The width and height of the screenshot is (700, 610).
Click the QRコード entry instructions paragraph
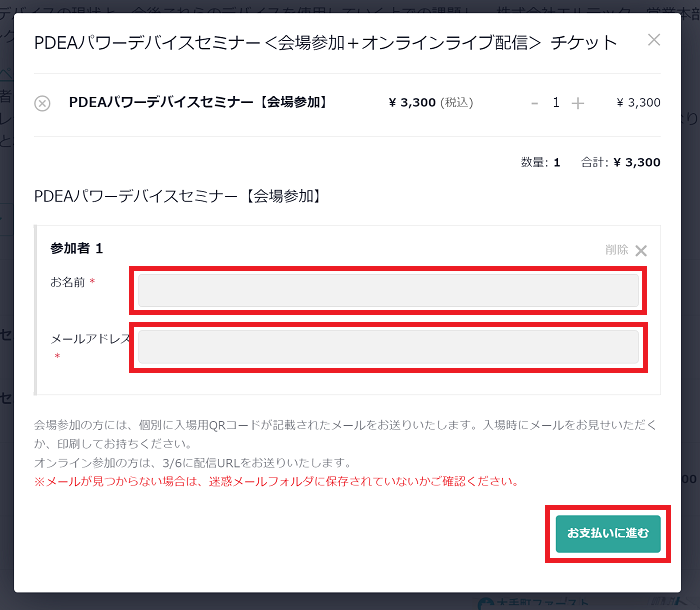345,434
